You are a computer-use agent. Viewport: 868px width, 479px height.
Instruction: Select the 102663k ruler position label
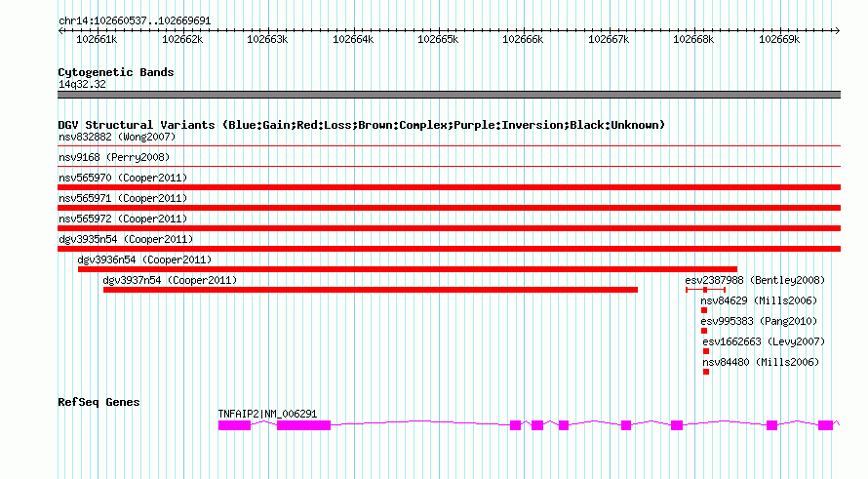click(267, 40)
